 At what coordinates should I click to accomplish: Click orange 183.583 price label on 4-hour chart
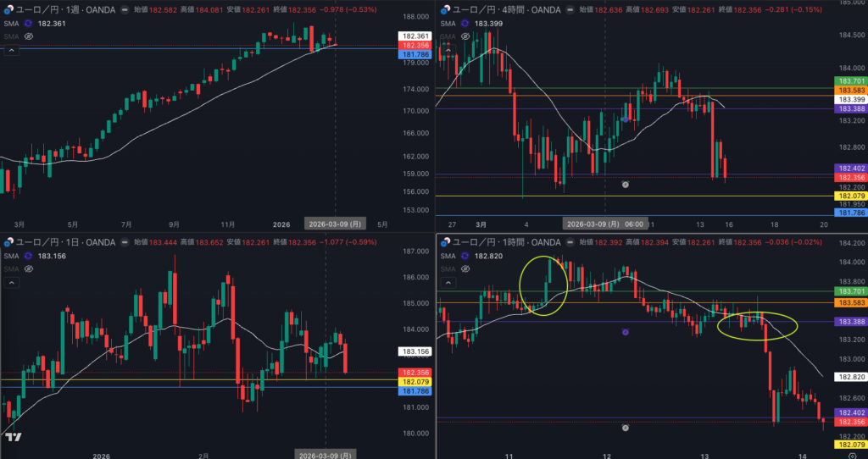click(850, 90)
